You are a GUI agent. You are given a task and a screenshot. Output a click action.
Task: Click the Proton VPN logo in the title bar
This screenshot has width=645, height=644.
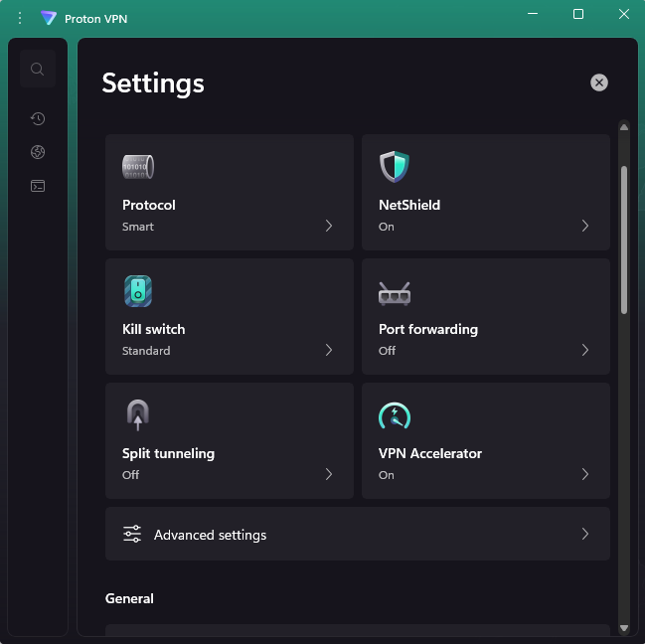[x=49, y=18]
